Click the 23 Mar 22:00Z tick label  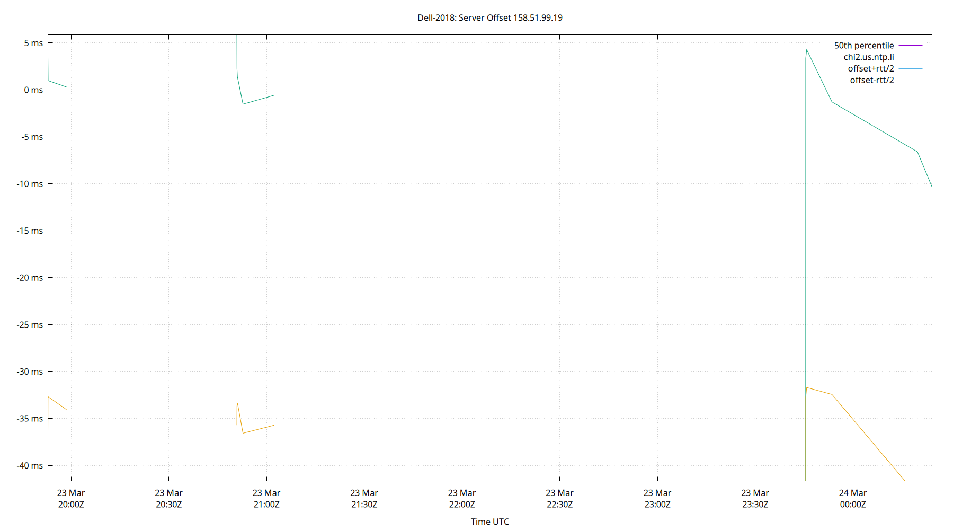[x=462, y=499]
